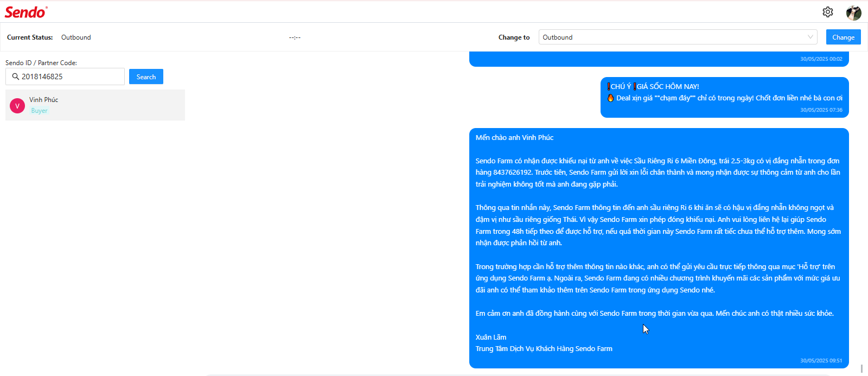Click the search magnifier icon in ID field
Image resolution: width=868 pixels, height=376 pixels.
(x=15, y=77)
